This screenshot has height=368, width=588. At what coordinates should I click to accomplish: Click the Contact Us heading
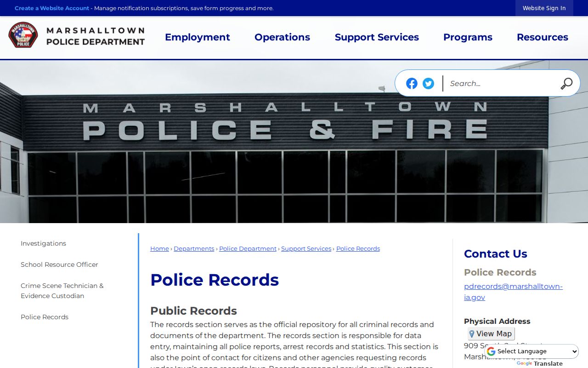point(495,254)
